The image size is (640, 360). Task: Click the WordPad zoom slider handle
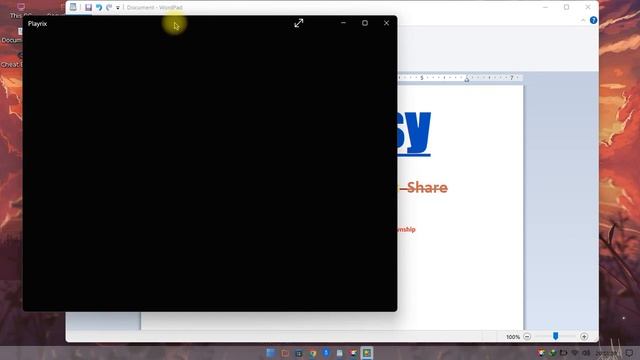coord(556,336)
